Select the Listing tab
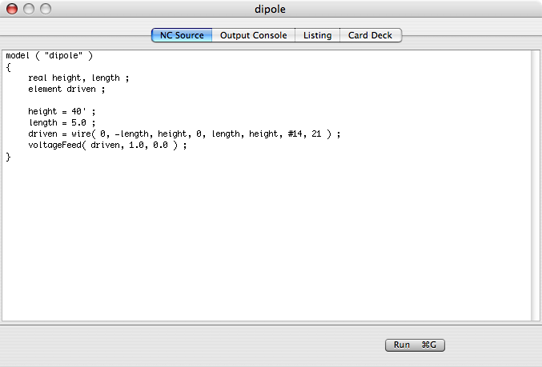The image size is (542, 367). click(317, 35)
